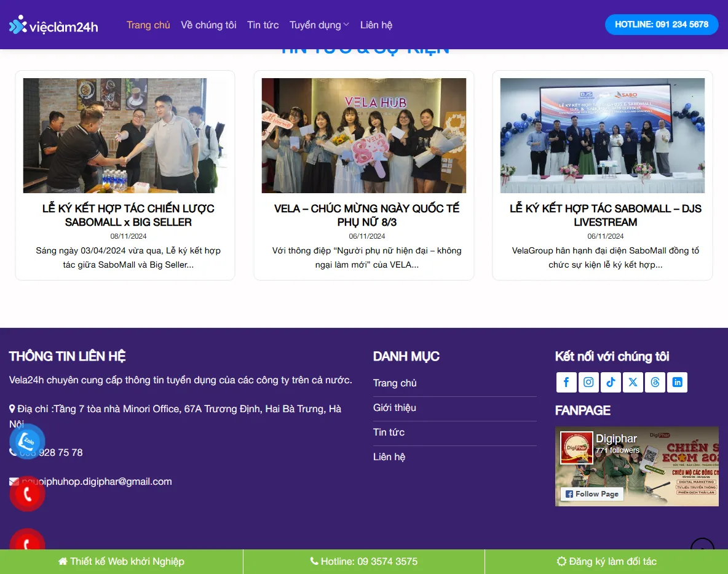Viewport: 728px width, 574px height.
Task: Click the Threads social icon
Action: (x=655, y=382)
